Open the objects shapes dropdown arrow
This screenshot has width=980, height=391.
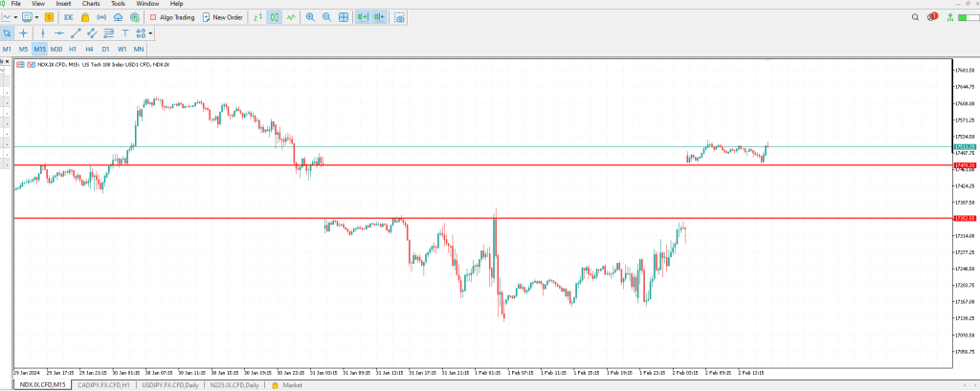coord(150,33)
